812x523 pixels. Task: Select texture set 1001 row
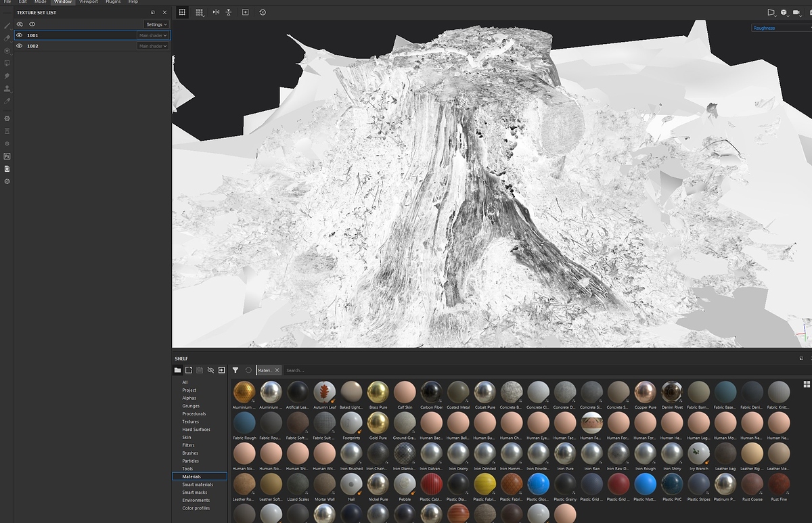(x=92, y=35)
